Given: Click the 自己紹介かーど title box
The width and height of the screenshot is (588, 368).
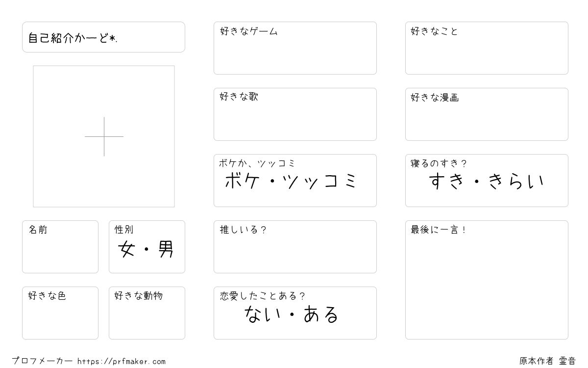Looking at the screenshot, I should pos(103,37).
